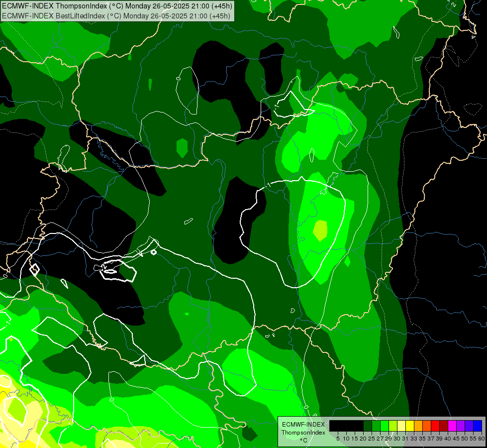Click the legend tick value 15
This screenshot has height=448, width=487.
355,439
